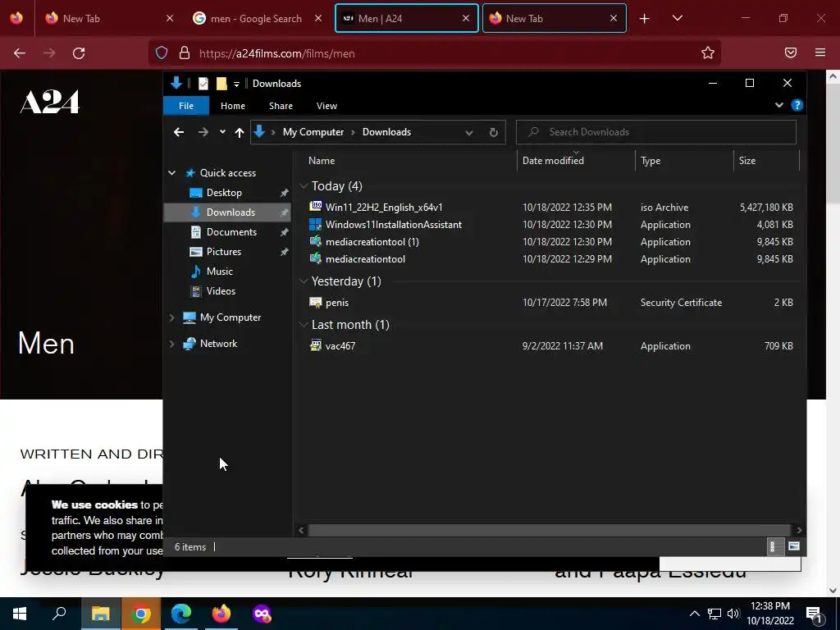Collapse the Today (4) group
The width and height of the screenshot is (840, 630).
click(x=304, y=186)
